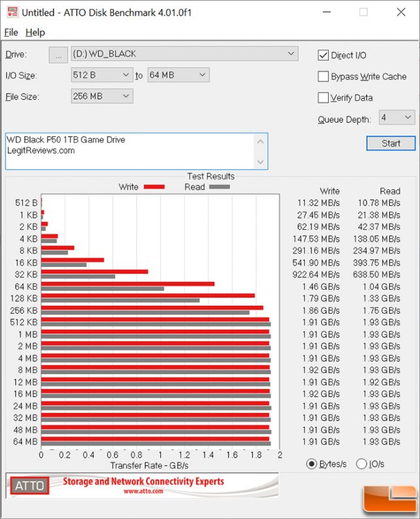Enable the Verify Data checkbox
The height and width of the screenshot is (519, 420).
pos(323,98)
